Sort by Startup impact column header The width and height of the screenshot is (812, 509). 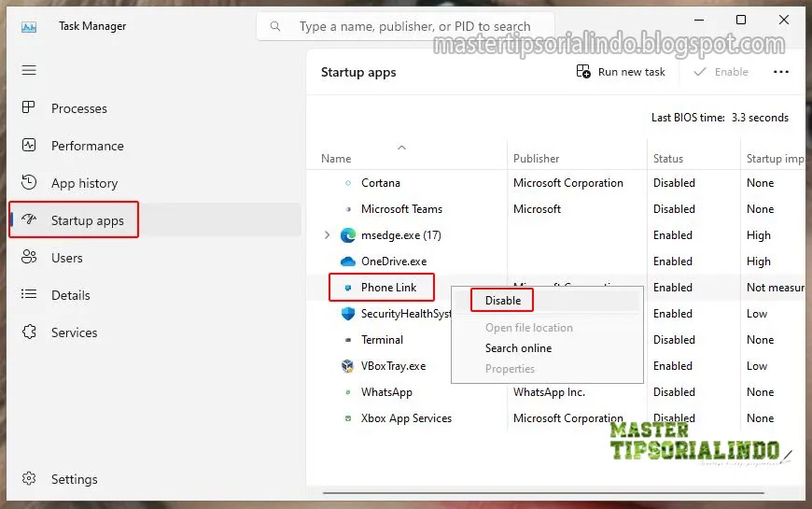coord(775,159)
